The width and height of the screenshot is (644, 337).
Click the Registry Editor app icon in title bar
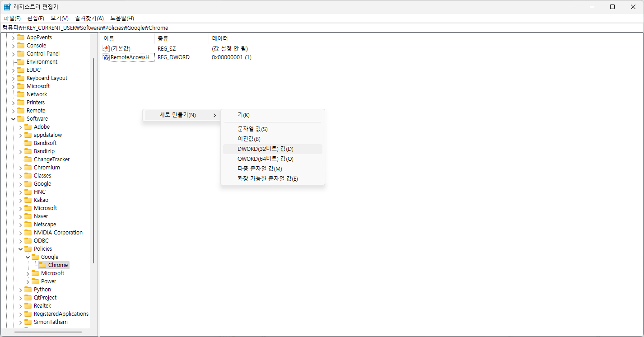(7, 7)
